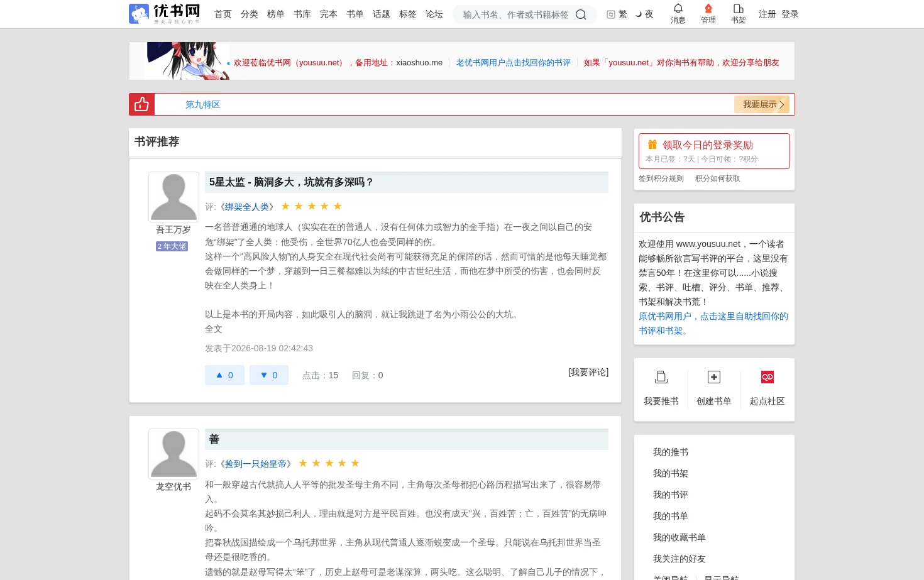Go to 首页 in navigation
Viewport: 924px width, 580px height.
click(223, 14)
